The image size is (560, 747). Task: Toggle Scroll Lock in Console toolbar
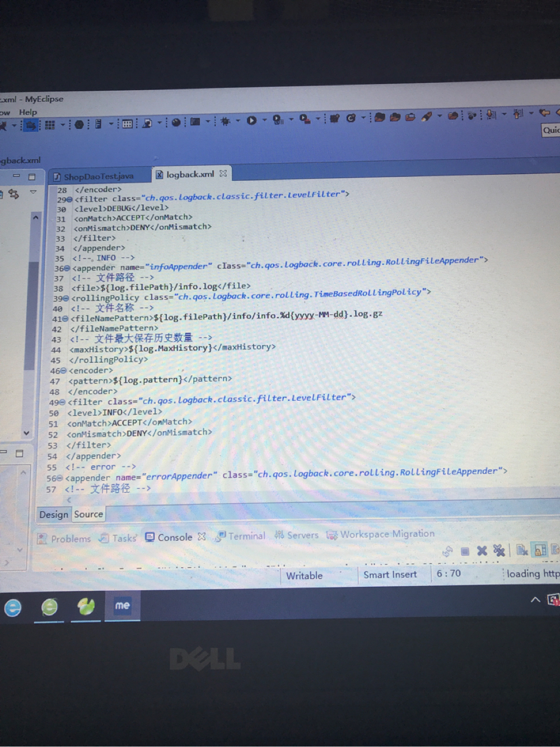[x=540, y=550]
